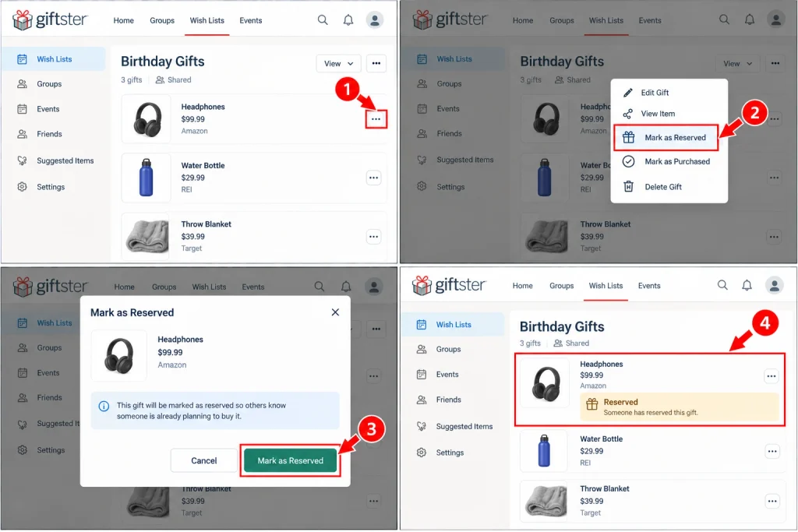Open Water Bottle three-dot menu in step 4 screenshot

tap(772, 451)
